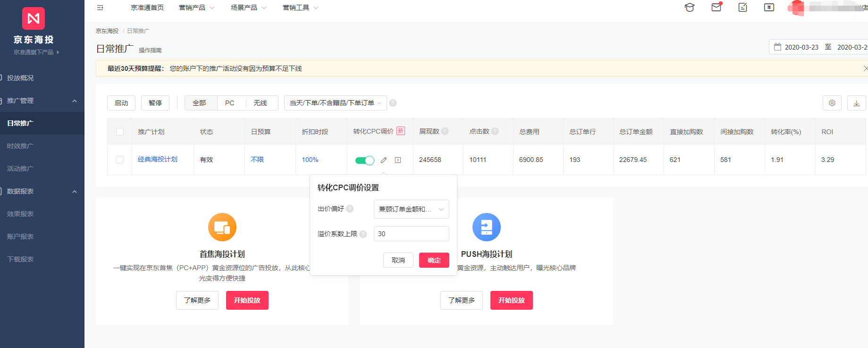Select 活动推广 in sidebar

tap(20, 169)
